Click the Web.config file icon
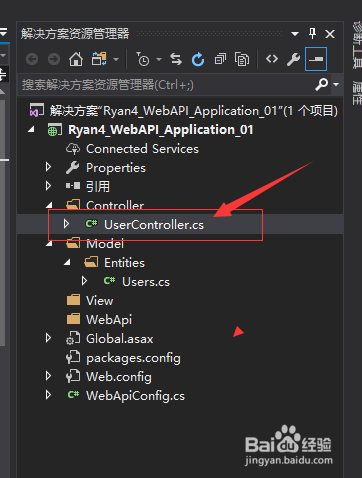The width and height of the screenshot is (362, 478). (x=73, y=376)
